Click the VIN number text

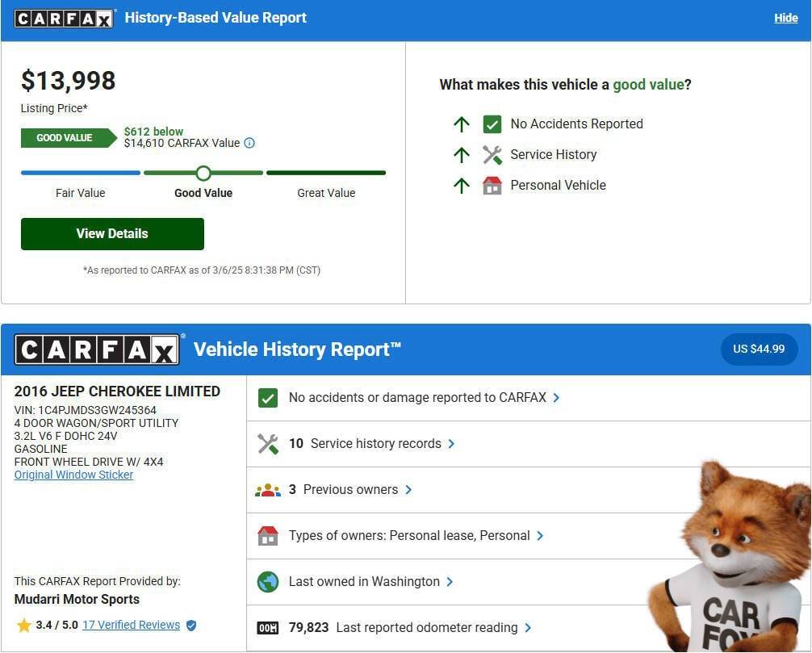point(86,410)
